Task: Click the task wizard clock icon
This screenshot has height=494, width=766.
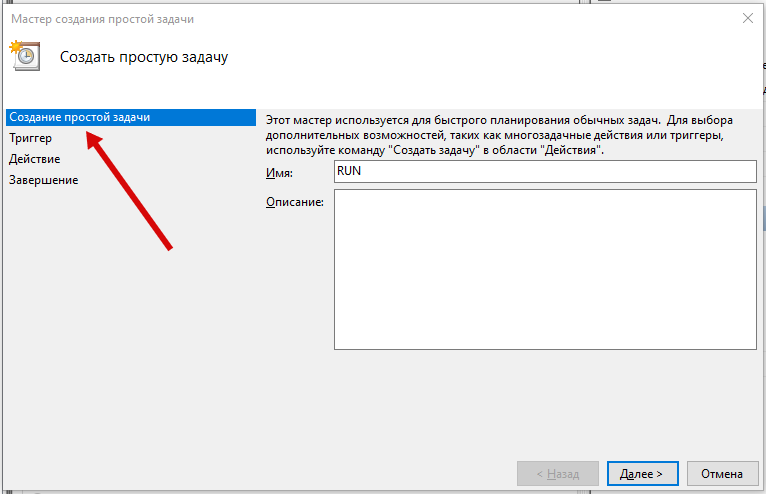Action: 24,56
